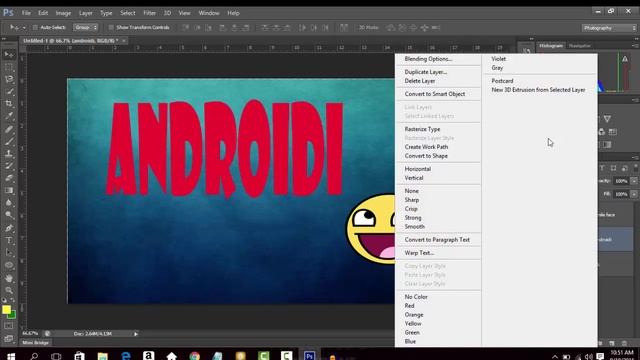Open Google Chrome from the taskbar
Image resolution: width=640 pixels, height=360 pixels.
click(x=195, y=356)
